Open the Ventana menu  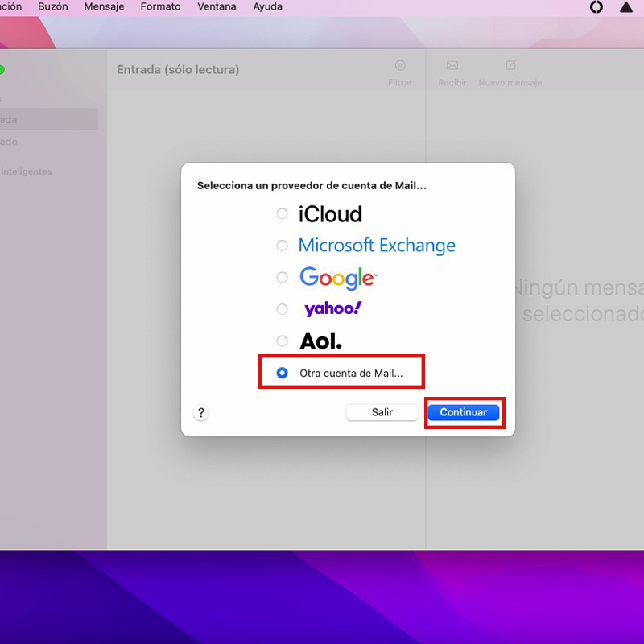click(x=217, y=6)
